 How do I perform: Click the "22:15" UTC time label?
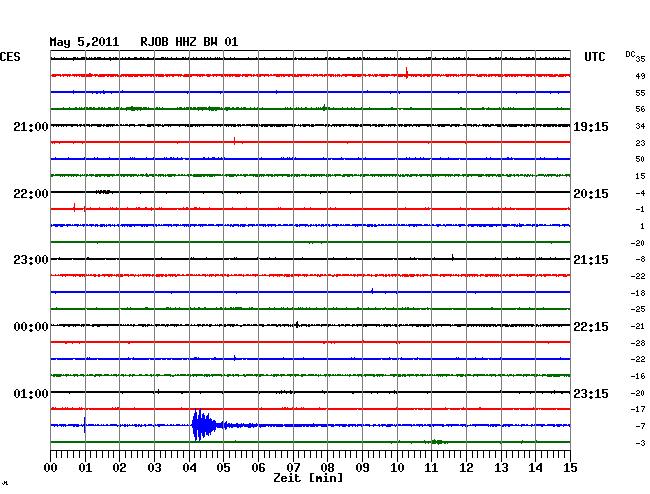[x=591, y=327]
